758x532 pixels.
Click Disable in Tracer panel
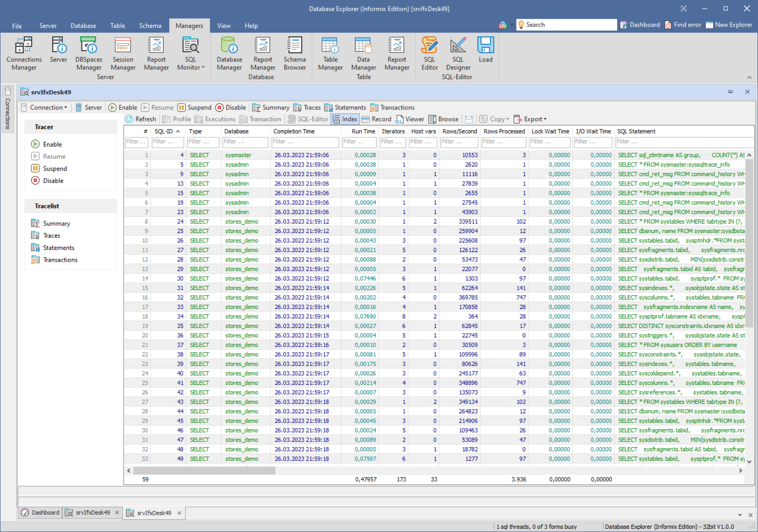pyautogui.click(x=47, y=181)
